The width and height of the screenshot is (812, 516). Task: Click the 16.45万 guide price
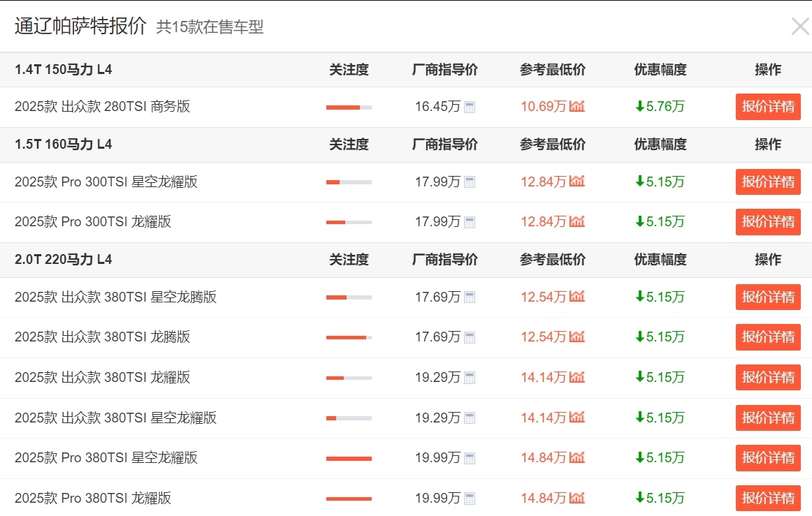click(437, 107)
